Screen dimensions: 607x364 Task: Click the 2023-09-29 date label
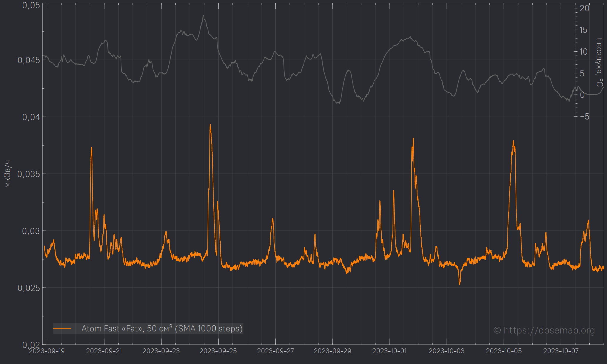(332, 351)
